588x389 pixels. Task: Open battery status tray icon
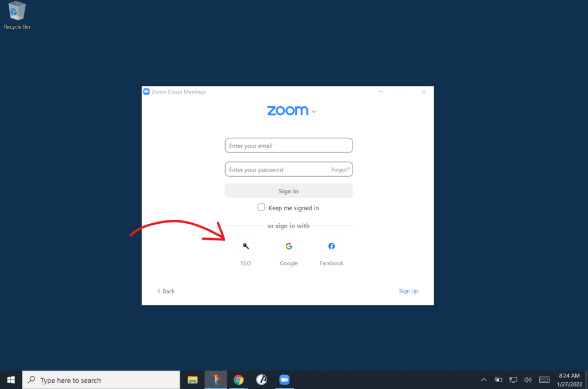pyautogui.click(x=498, y=380)
